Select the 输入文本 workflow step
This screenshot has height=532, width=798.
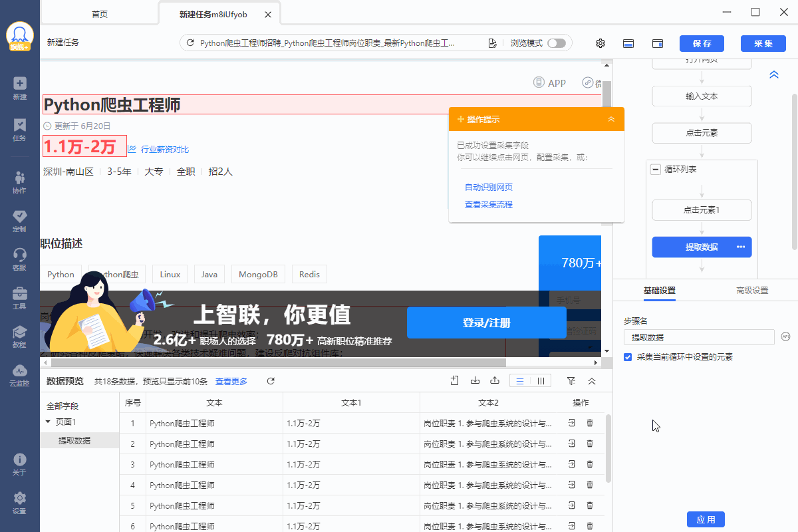tap(702, 96)
